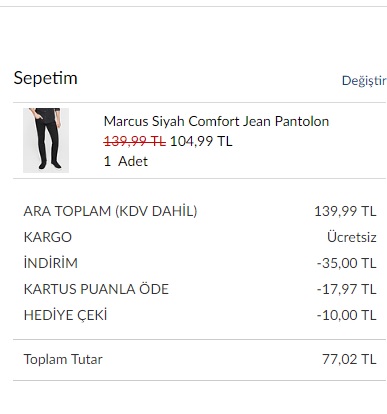Click the 1 Adet quantity text

(x=126, y=161)
